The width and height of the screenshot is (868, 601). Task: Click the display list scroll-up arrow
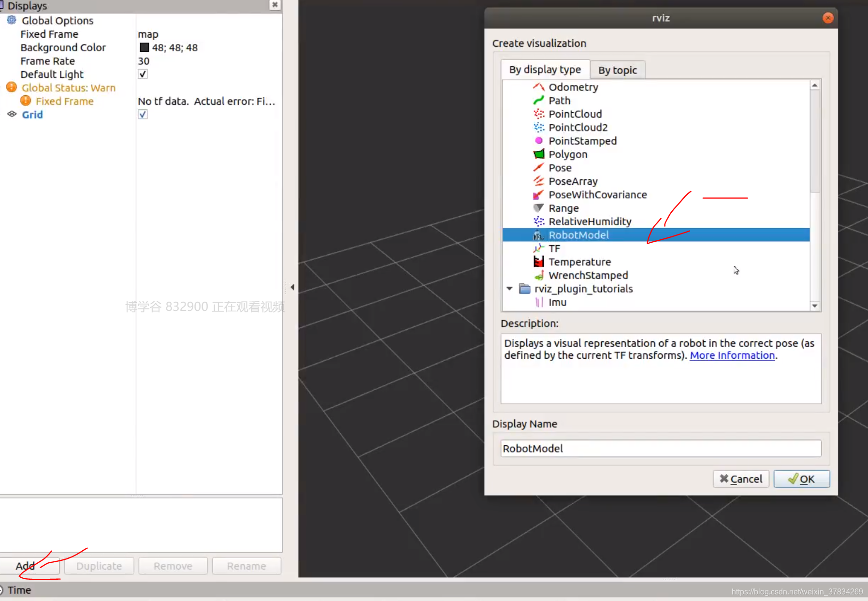point(815,85)
